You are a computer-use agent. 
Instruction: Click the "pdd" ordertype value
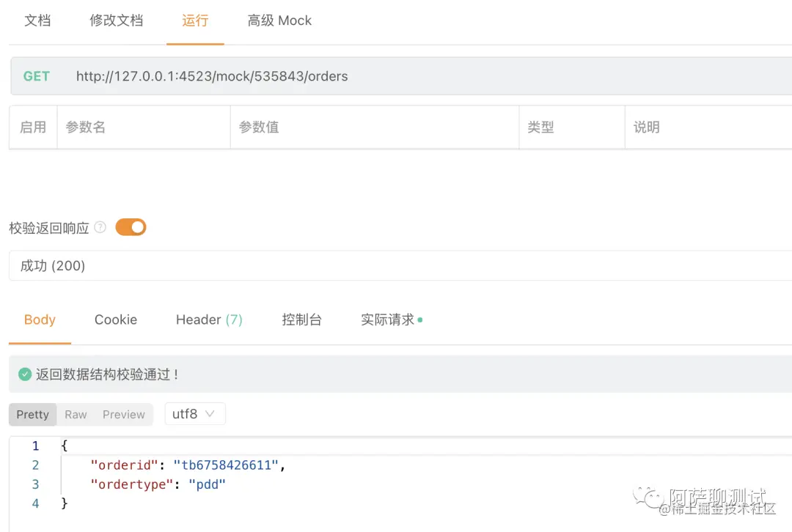point(207,484)
